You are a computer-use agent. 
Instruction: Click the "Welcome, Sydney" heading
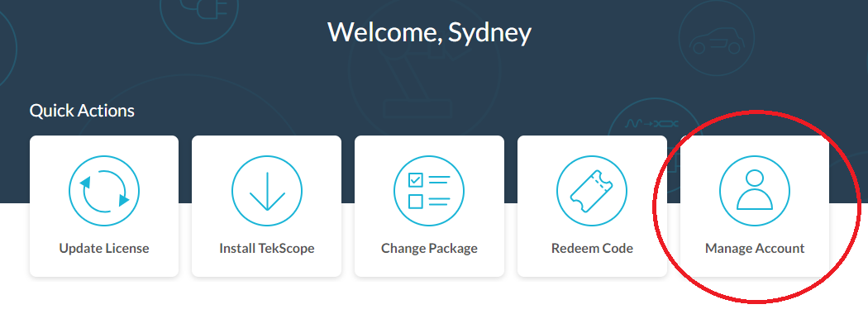[430, 33]
